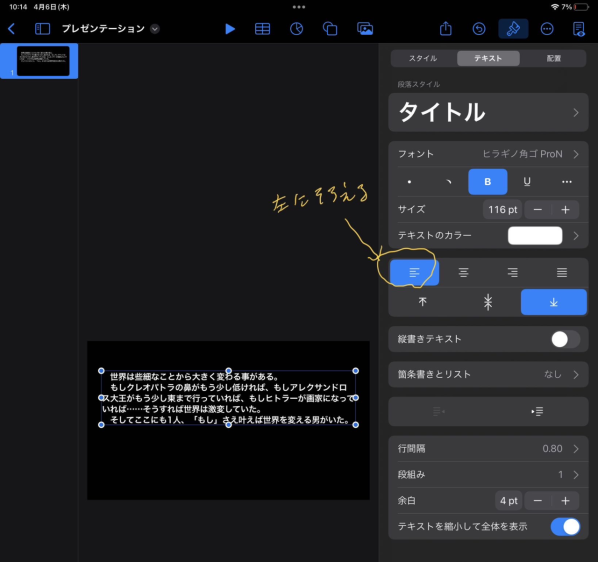Increase 余白 margin with plus
Viewport: 598px width, 562px height.
566,501
